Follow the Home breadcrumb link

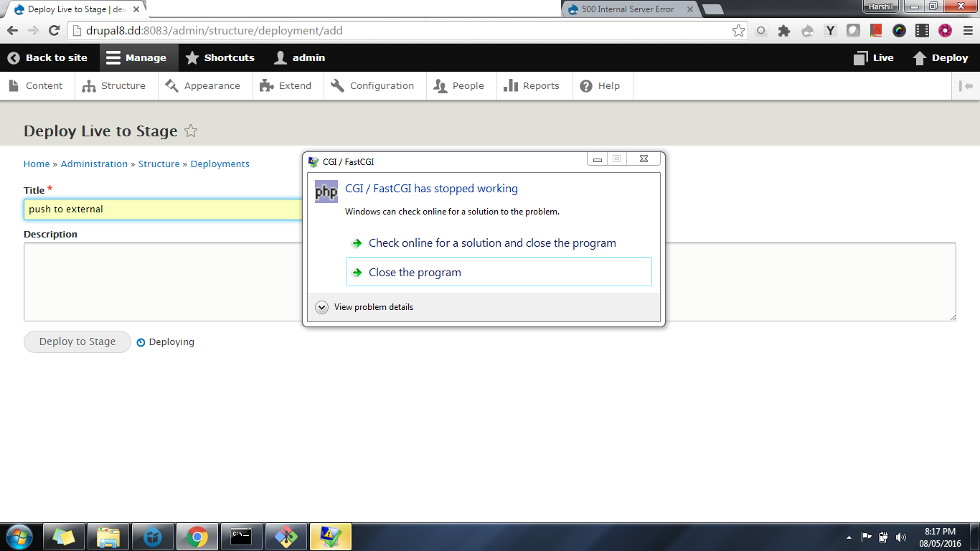tap(37, 164)
